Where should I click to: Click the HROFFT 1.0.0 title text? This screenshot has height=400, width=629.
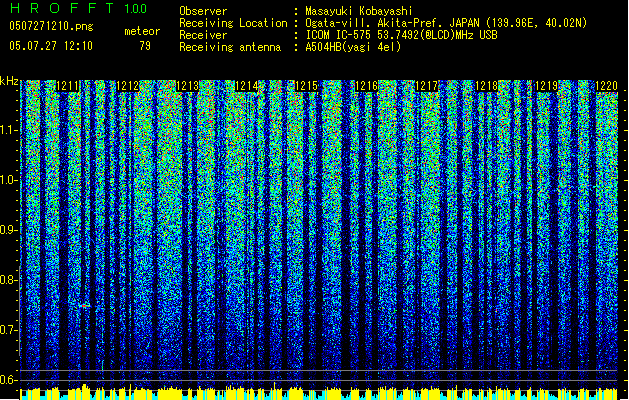click(78, 8)
